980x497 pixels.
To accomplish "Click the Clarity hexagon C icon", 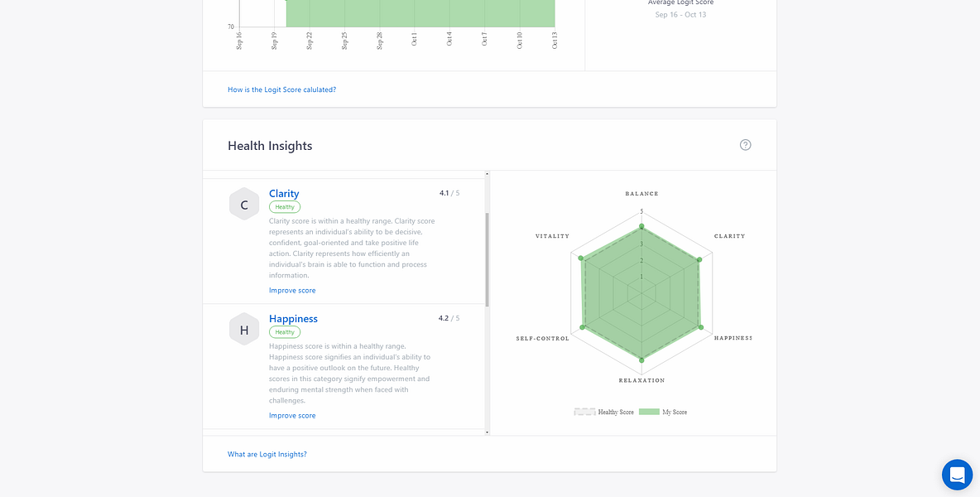I will (244, 205).
